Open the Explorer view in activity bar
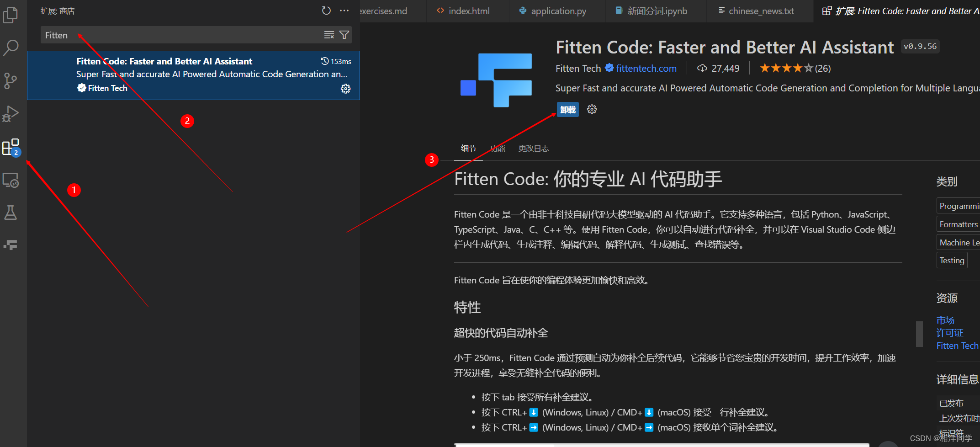 pos(11,15)
